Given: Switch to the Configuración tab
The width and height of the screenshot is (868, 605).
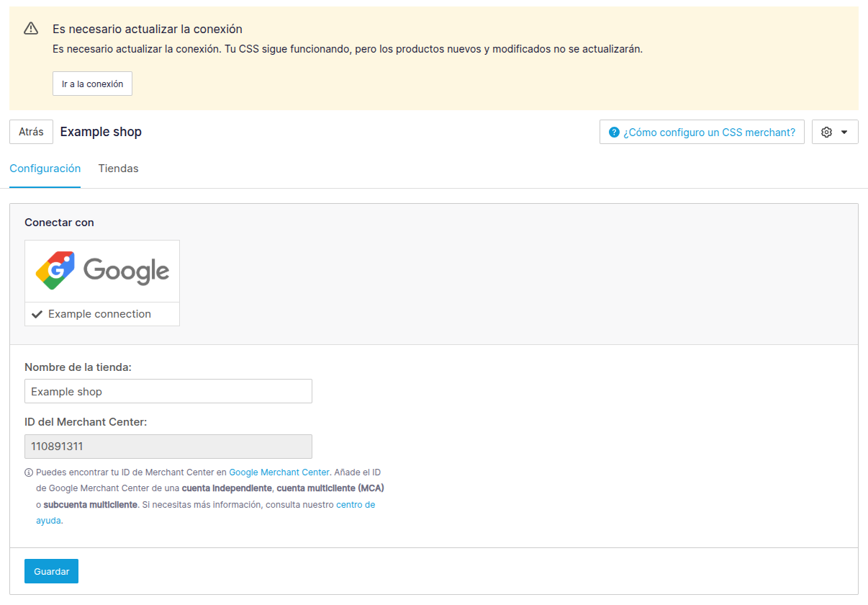Looking at the screenshot, I should coord(45,169).
